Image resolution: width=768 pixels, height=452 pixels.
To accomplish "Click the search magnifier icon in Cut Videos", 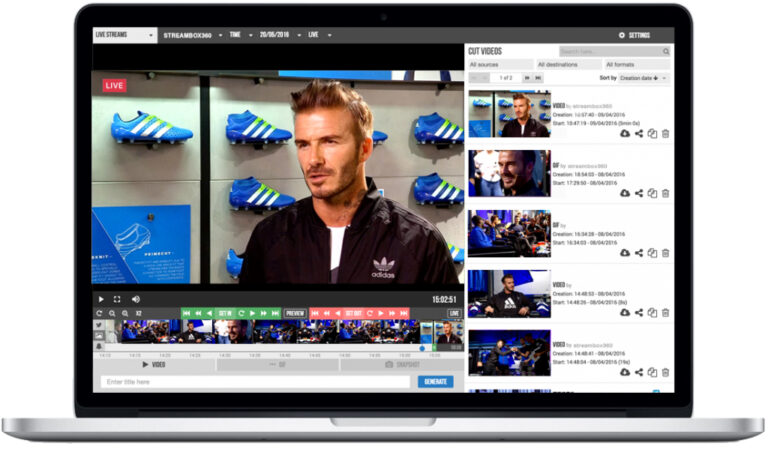I will coord(666,51).
